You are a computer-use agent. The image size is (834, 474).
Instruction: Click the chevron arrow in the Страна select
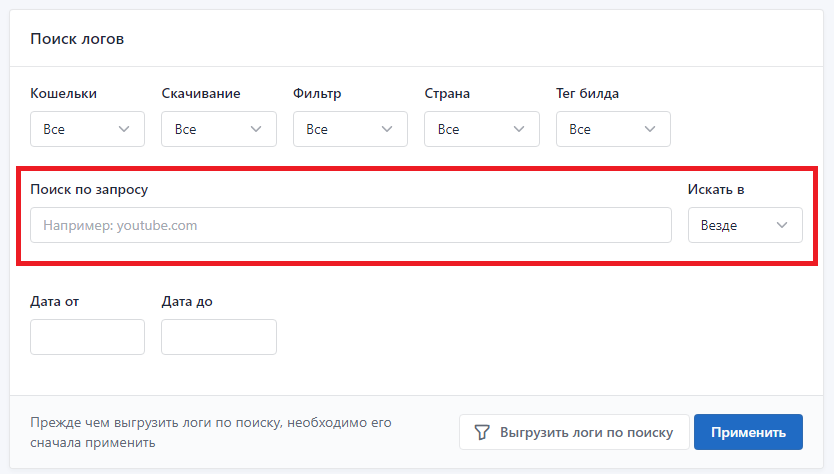click(x=519, y=129)
